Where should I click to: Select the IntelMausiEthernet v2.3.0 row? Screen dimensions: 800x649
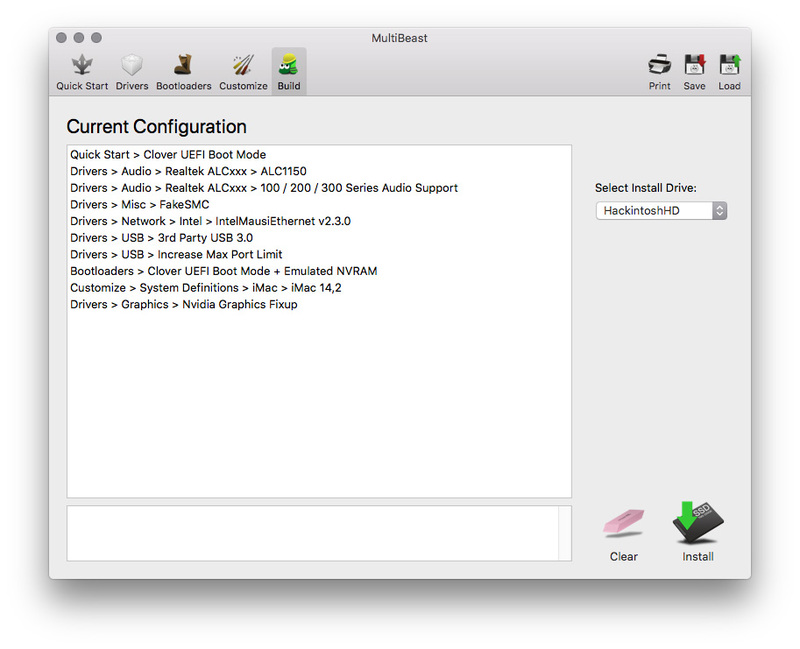(319, 221)
